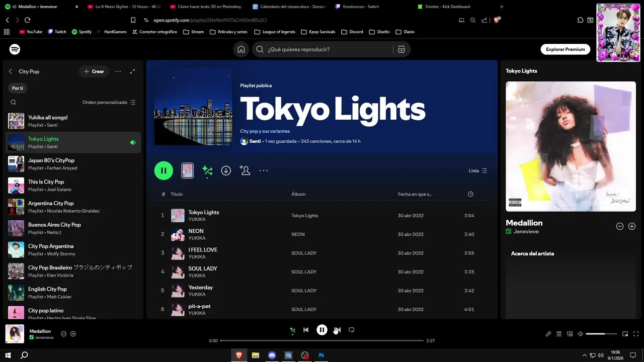Open the Lista view dropdown
644x362 pixels.
478,170
